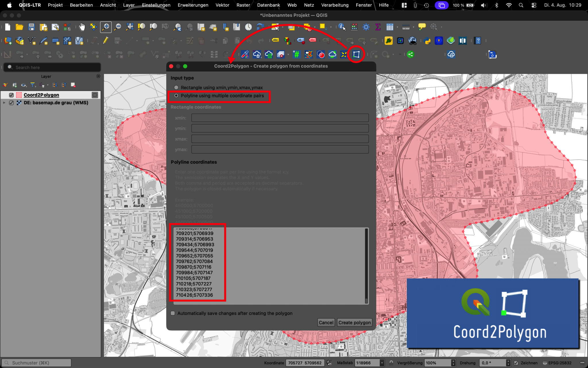Toggle the Zeichnen render checkbox
Image resolution: width=588 pixels, height=368 pixels.
[x=516, y=363]
